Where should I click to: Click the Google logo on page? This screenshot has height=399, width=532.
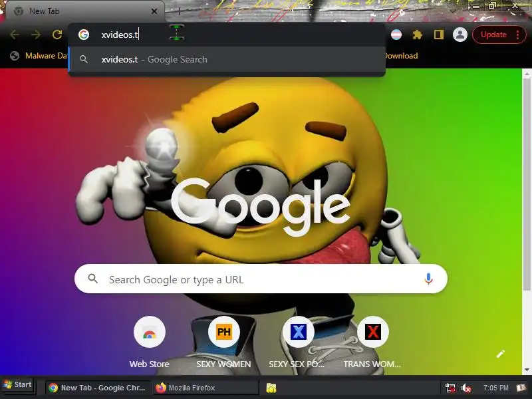coord(261,207)
